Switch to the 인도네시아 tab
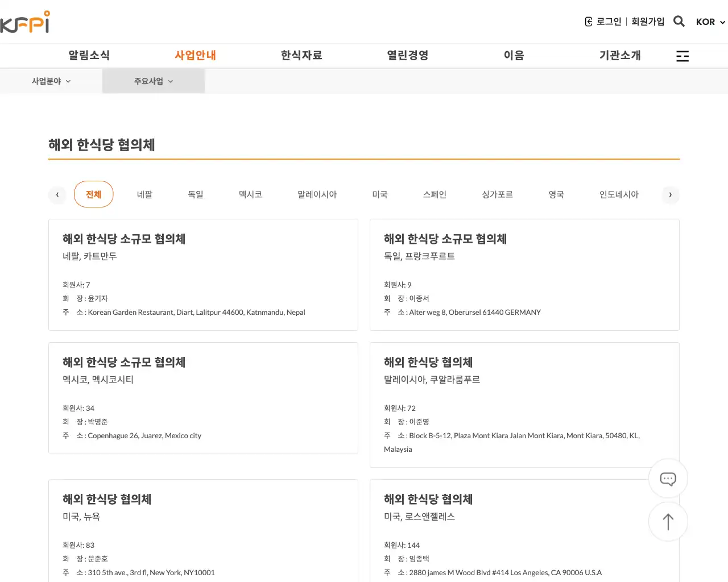The image size is (728, 582). click(619, 194)
